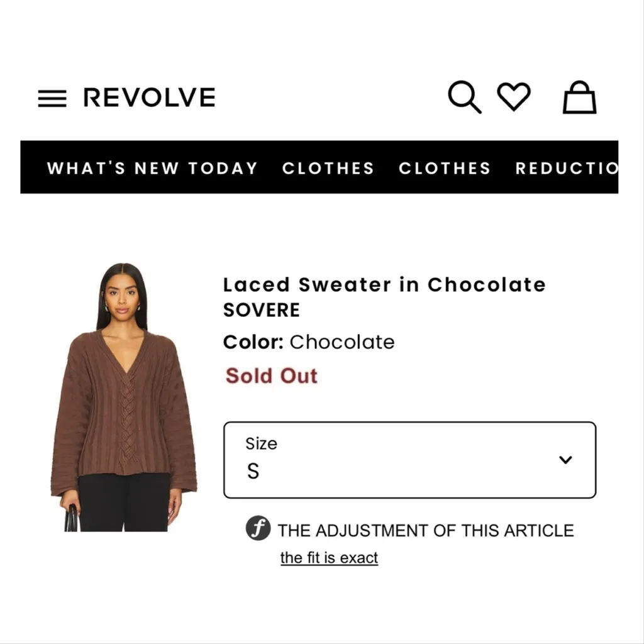Screen dimensions: 644x644
Task: Open the Size picker to change from S
Action: click(409, 460)
